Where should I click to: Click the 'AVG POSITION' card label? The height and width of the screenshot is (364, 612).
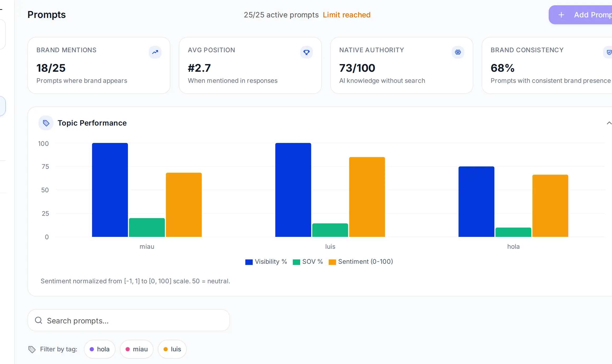click(212, 50)
